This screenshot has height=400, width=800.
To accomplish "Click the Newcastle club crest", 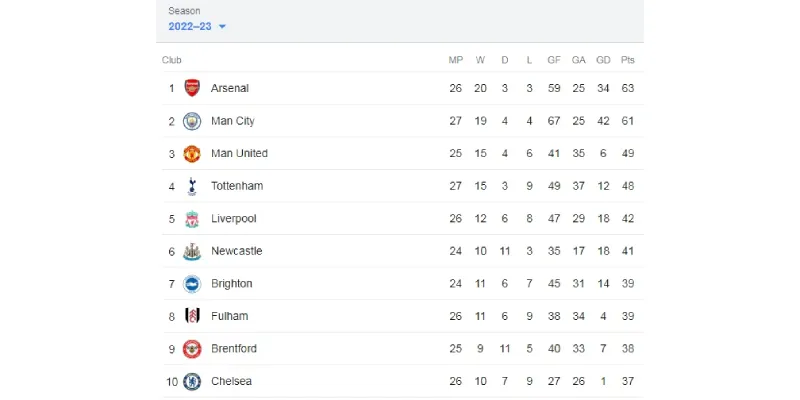I will pos(192,252).
